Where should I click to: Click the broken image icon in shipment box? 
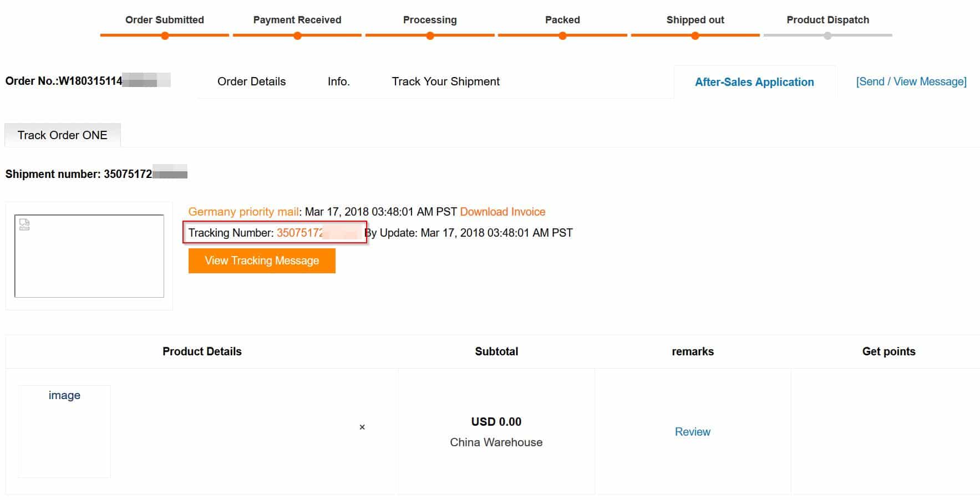click(x=24, y=225)
